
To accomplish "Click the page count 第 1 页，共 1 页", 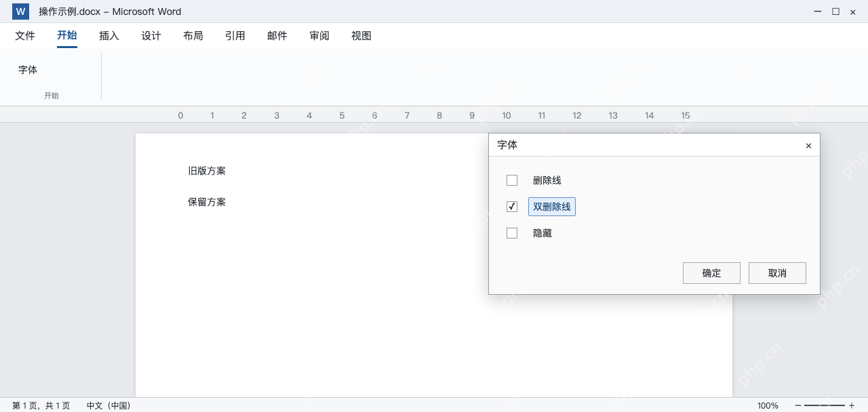I will point(41,405).
